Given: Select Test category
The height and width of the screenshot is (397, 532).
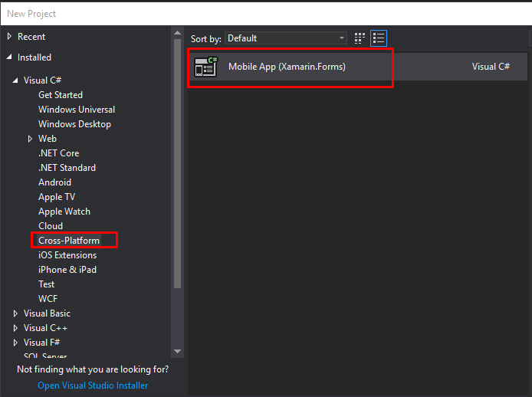Looking at the screenshot, I should click(x=47, y=284).
